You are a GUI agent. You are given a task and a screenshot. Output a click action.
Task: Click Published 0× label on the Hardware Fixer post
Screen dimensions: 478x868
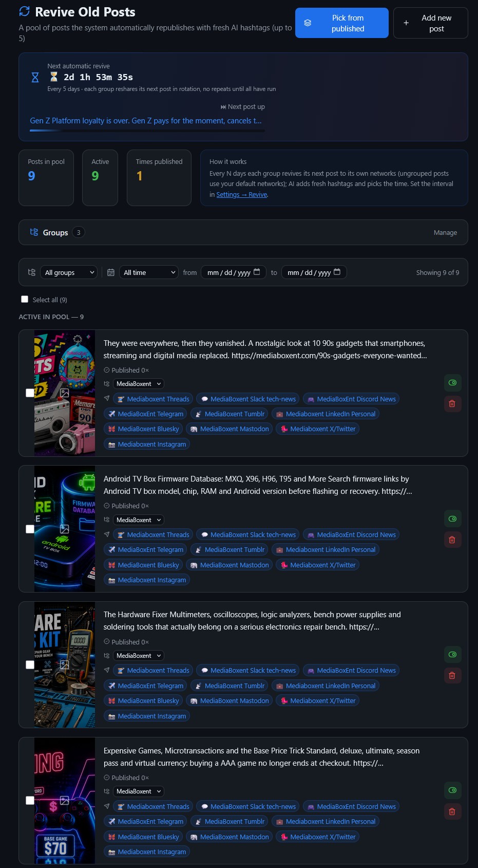(x=126, y=642)
